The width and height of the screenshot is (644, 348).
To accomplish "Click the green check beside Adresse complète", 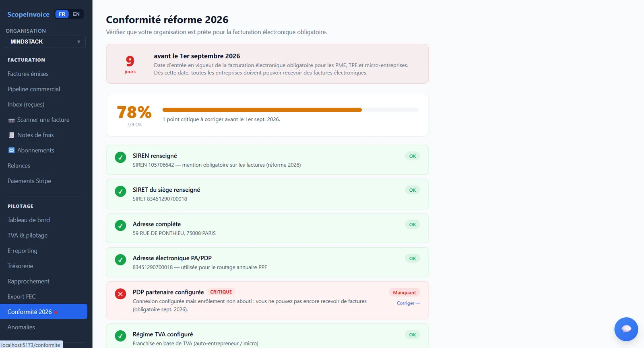I will click(120, 226).
